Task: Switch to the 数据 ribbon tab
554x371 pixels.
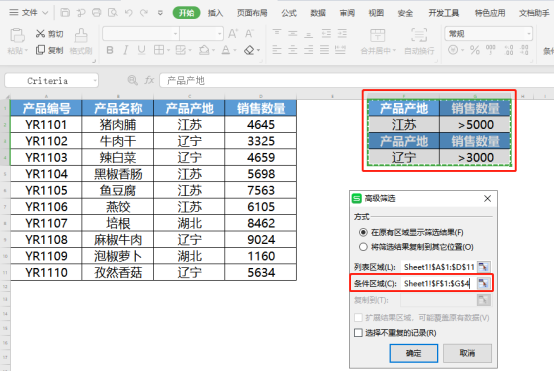Action: tap(318, 13)
